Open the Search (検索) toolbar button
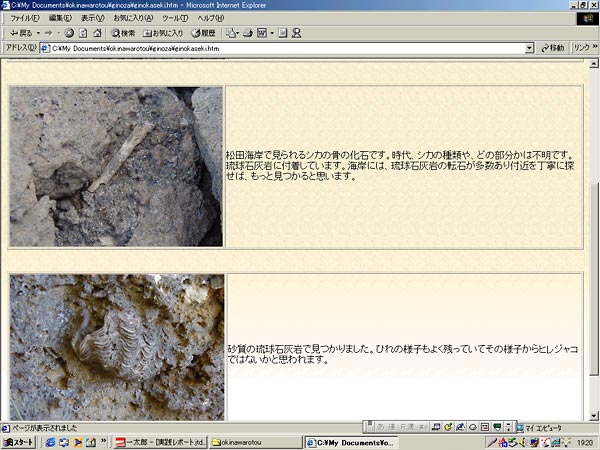The width and height of the screenshot is (600, 450). pyautogui.click(x=123, y=33)
